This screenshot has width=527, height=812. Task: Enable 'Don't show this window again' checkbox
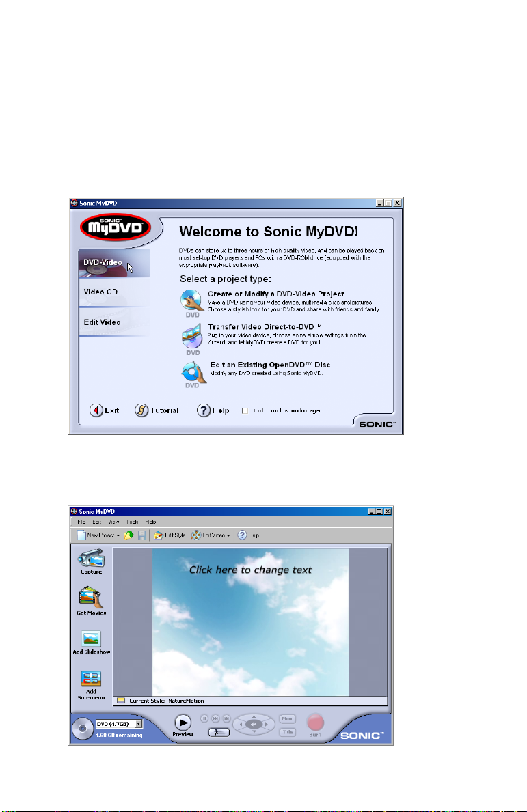(245, 410)
